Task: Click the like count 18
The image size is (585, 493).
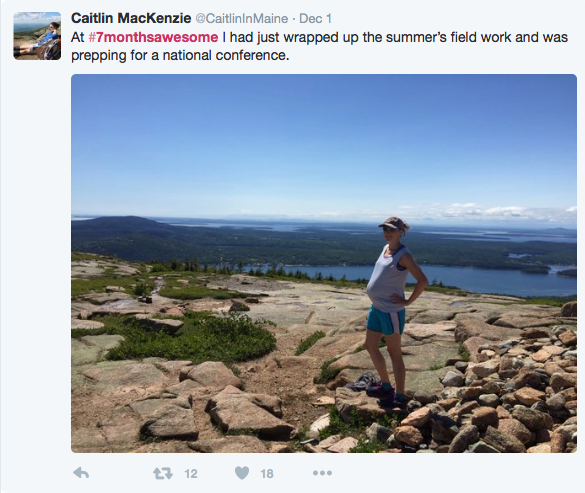Action: click(x=267, y=474)
